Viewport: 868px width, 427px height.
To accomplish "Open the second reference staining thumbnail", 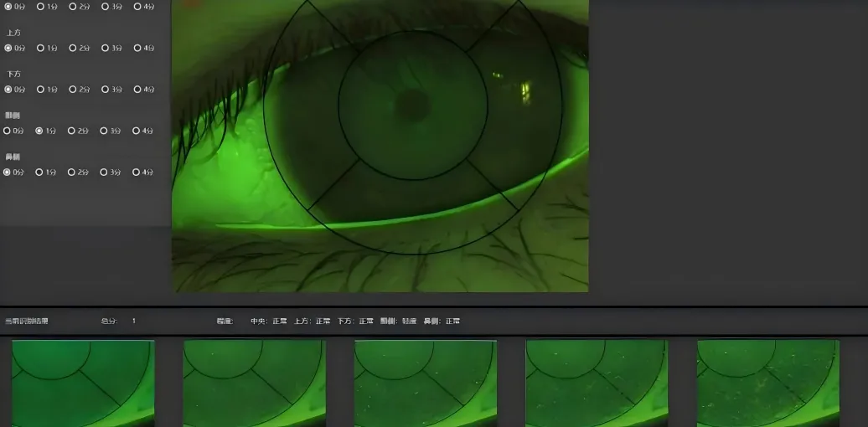I will 254,383.
